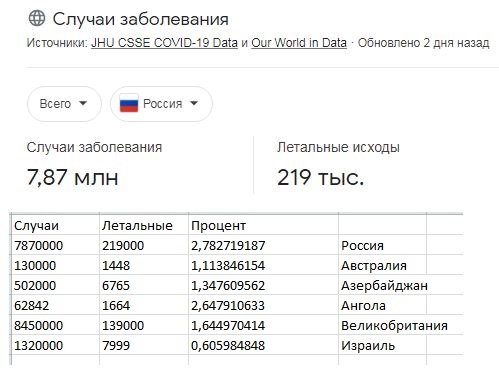Click the Russian flag icon
Viewport: 499px width, 387px height.
129,104
